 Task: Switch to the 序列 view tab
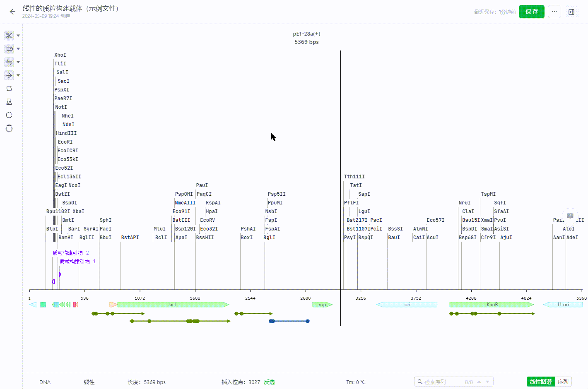click(563, 382)
